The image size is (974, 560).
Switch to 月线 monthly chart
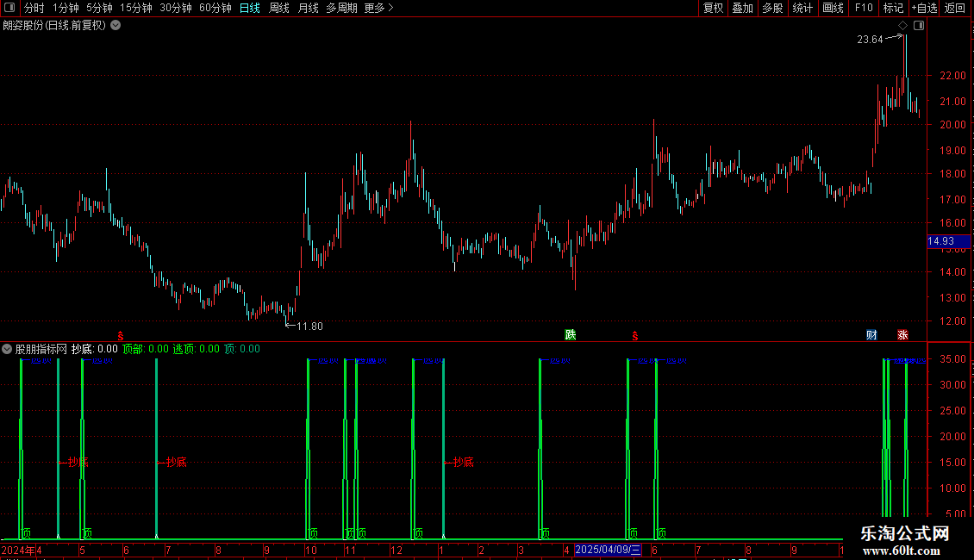(x=308, y=8)
